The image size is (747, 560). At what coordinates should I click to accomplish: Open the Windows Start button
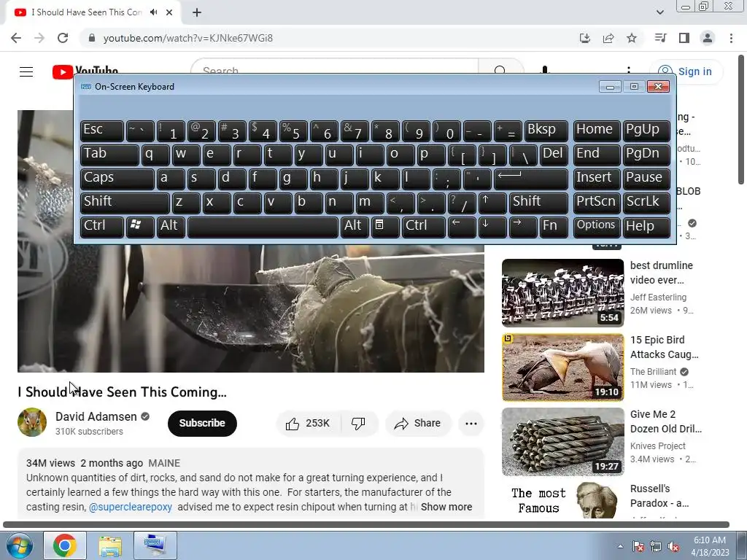click(19, 545)
